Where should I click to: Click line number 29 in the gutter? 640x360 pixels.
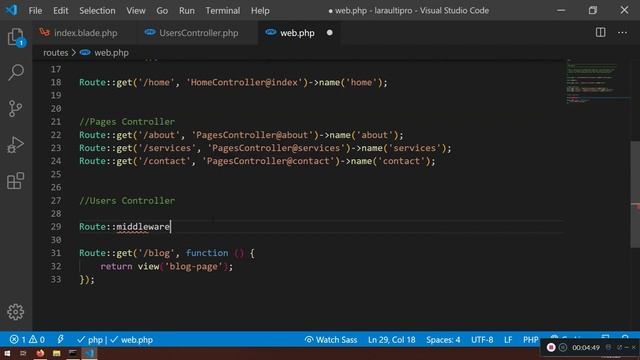56,227
